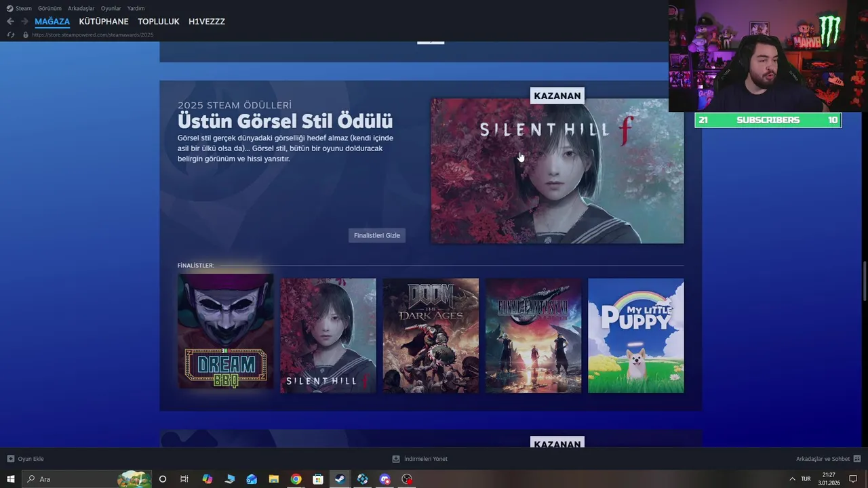Viewport: 868px width, 488px height.
Task: Click the downloads icon beside İndirmeleri Yönet
Action: (x=396, y=459)
